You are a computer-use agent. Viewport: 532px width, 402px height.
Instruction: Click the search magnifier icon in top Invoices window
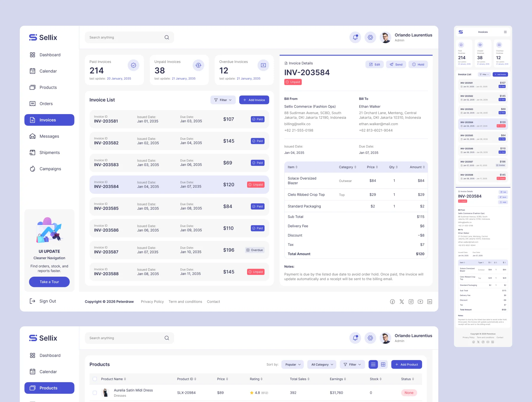(167, 37)
